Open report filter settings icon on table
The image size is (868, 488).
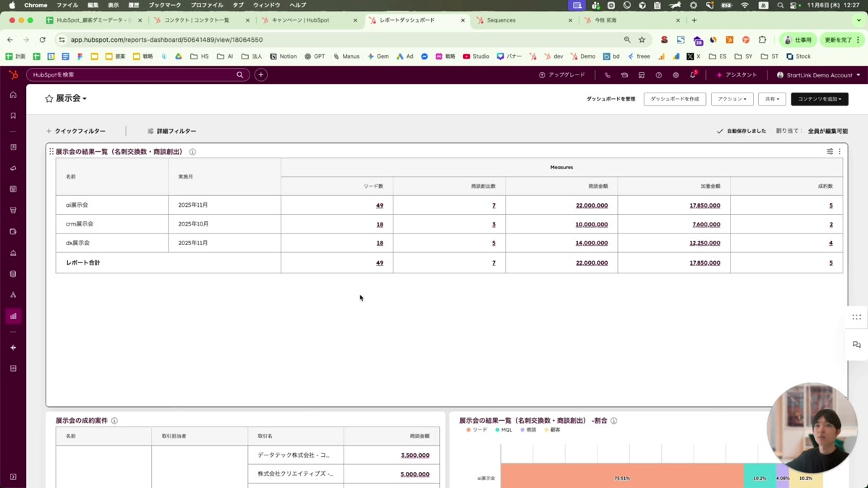click(830, 152)
